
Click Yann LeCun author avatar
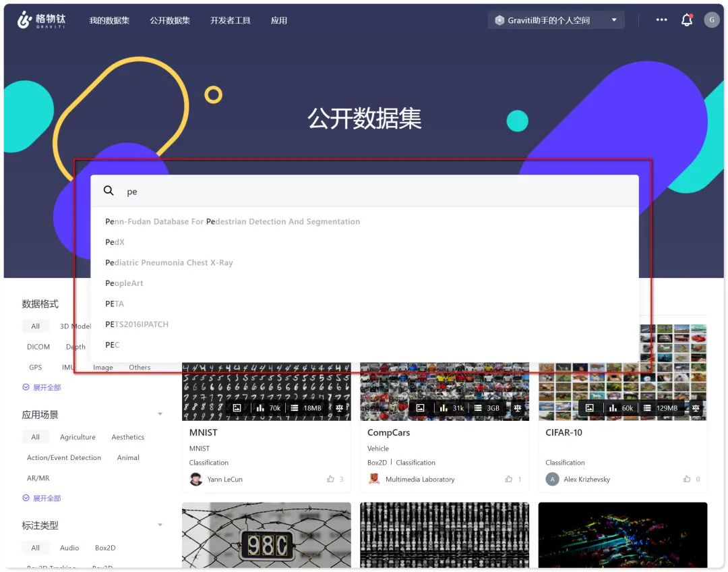(196, 479)
